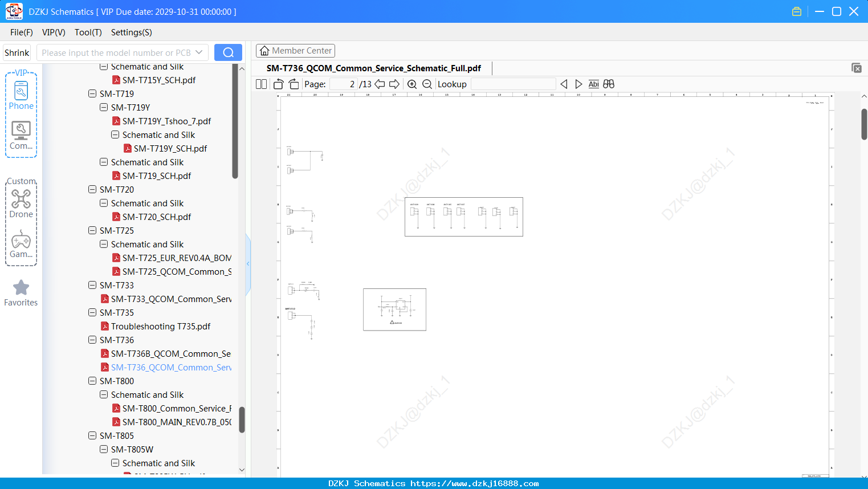Click the yellow briefcase icon in title bar

(797, 11)
